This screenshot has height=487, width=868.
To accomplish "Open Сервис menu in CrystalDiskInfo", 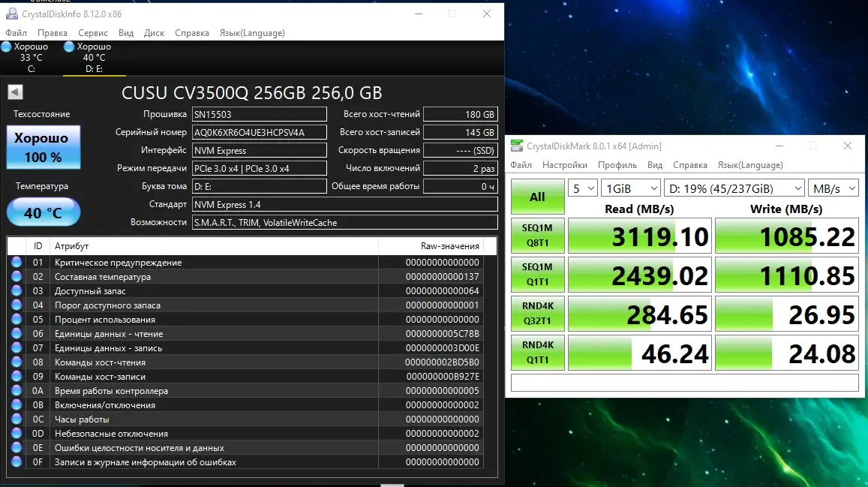I will (93, 33).
